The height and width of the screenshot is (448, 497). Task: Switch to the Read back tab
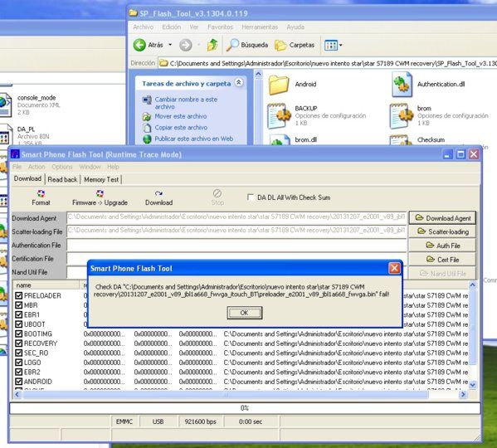[62, 179]
